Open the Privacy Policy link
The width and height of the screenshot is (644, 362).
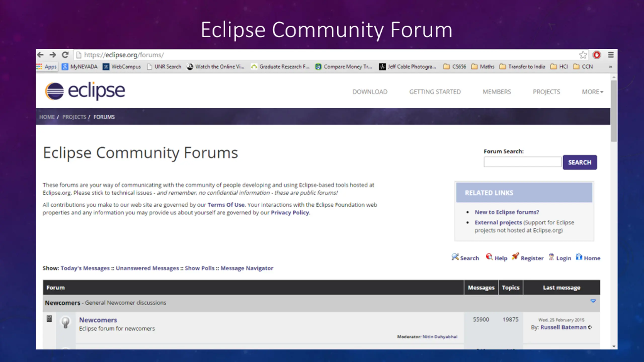(290, 213)
